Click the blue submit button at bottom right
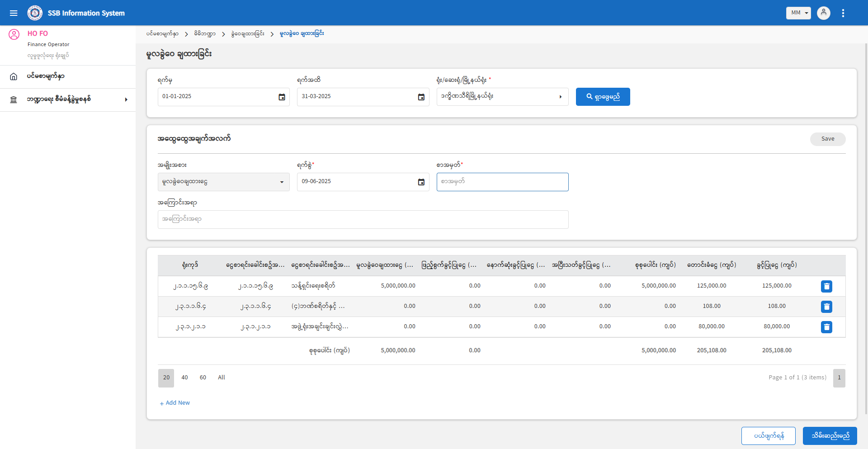Screen dimensions: 868x449 (x=830, y=436)
